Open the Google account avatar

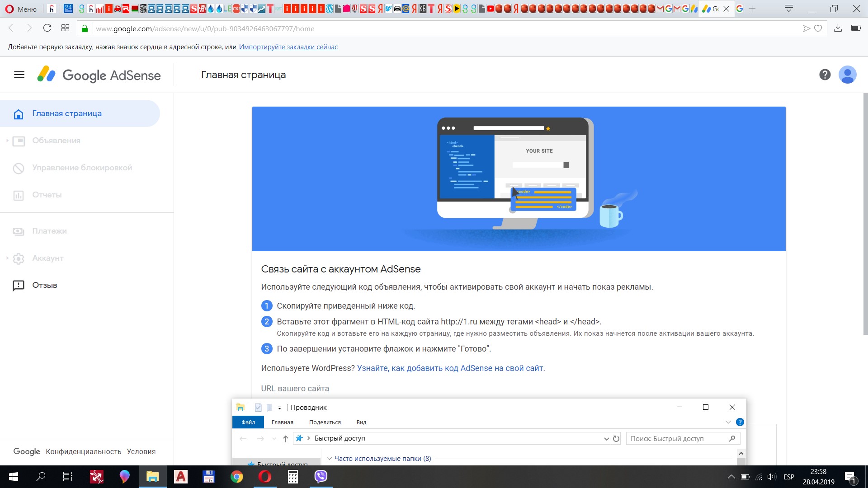[x=847, y=75]
